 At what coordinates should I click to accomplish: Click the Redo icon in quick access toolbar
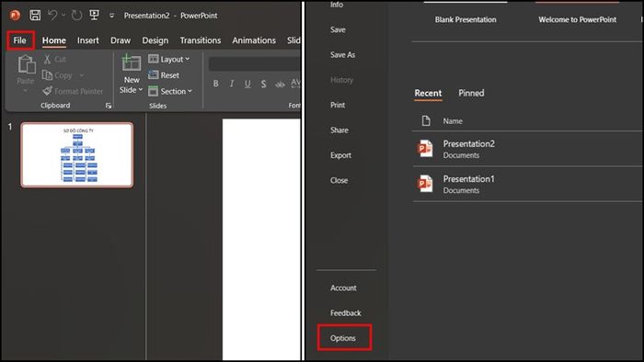(76, 16)
